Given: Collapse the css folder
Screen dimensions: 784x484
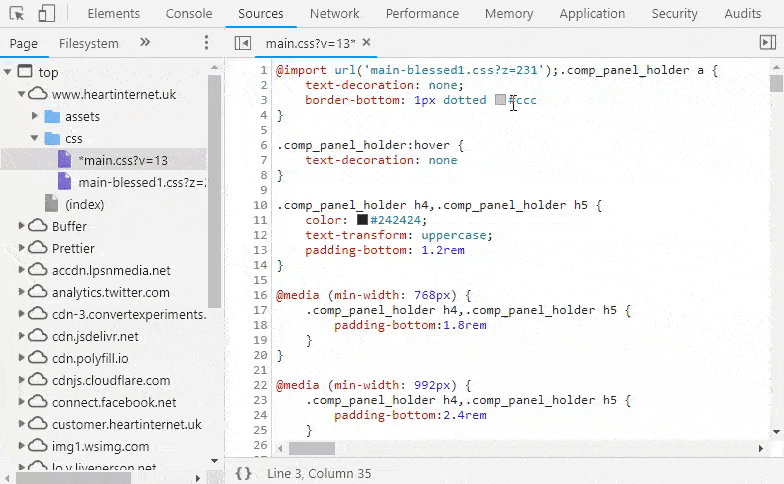Looking at the screenshot, I should tap(35, 138).
